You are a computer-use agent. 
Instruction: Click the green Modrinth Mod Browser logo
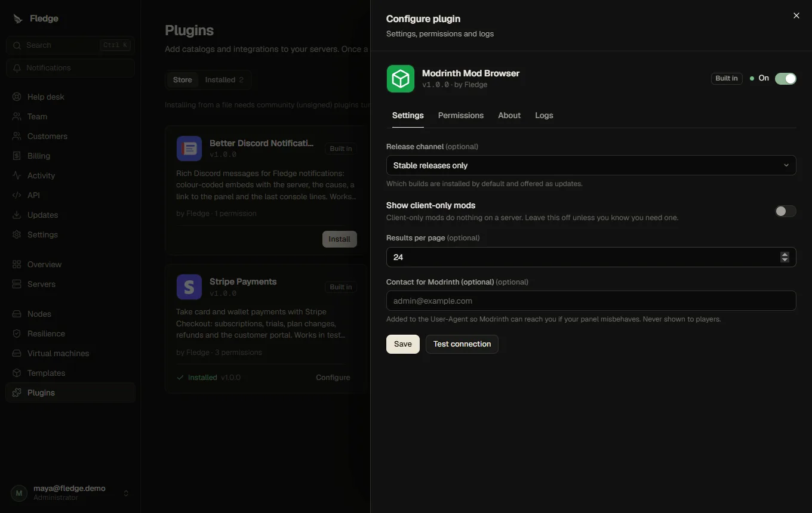(x=401, y=79)
